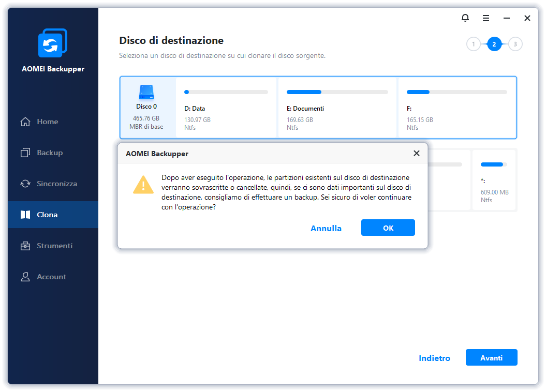Open the notifications bell icon
This screenshot has height=392, width=546.
pos(465,18)
